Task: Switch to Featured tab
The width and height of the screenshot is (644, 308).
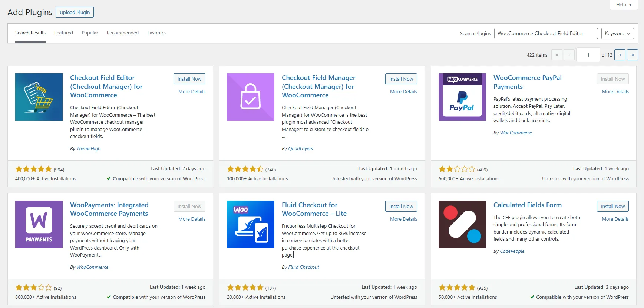Action: [64, 33]
